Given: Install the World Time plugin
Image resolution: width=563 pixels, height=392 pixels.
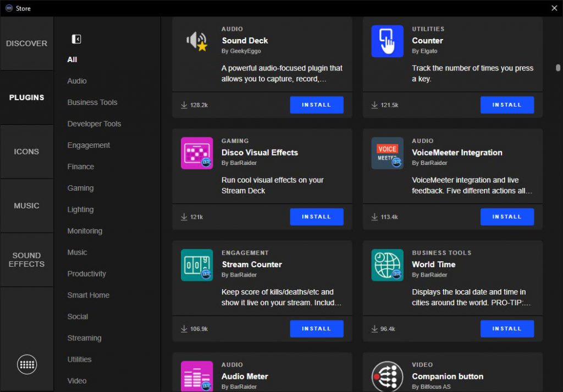Looking at the screenshot, I should [x=507, y=329].
